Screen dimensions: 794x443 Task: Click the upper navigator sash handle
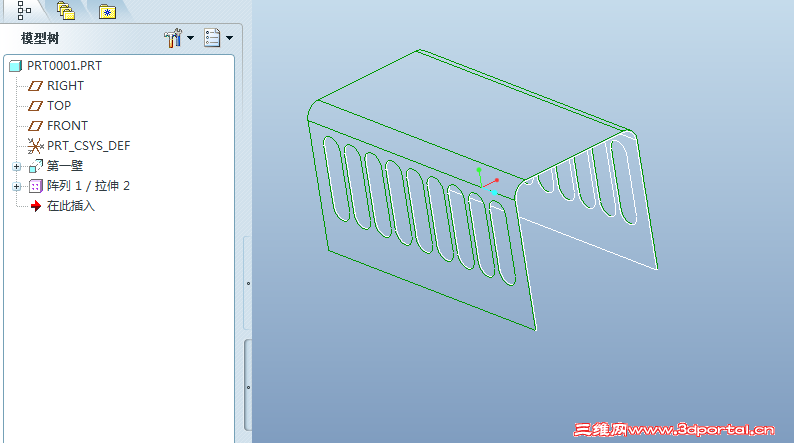[x=248, y=283]
